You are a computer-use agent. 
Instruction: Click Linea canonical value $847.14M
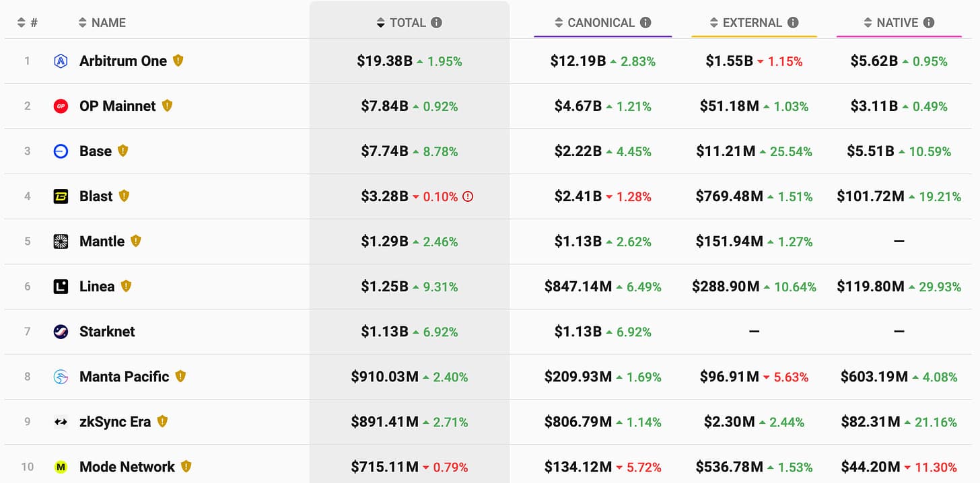pos(578,287)
